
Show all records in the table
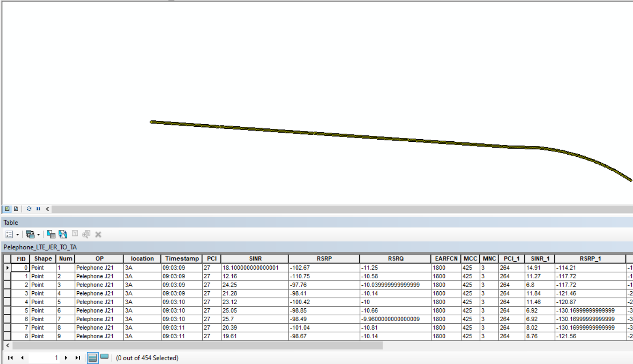(93, 357)
